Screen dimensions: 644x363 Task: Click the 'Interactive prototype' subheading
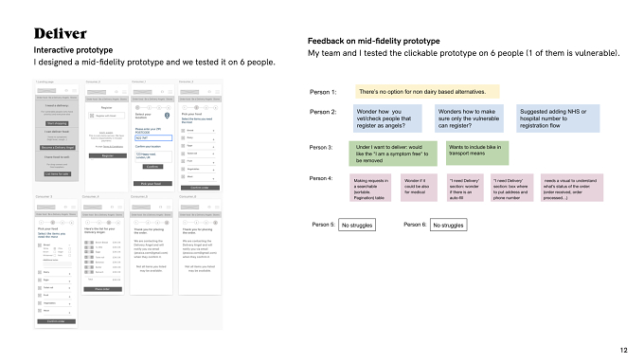tap(73, 50)
